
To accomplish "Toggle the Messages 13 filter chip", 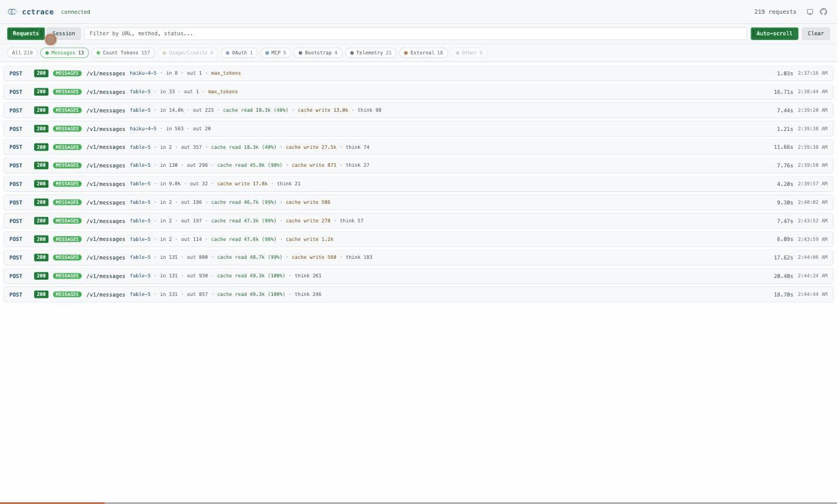I will point(65,53).
